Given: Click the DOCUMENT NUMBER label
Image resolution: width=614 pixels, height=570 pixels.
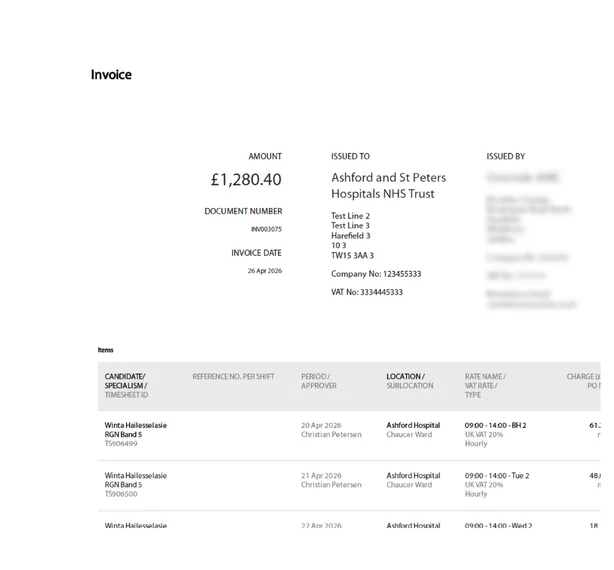Looking at the screenshot, I should click(243, 211).
